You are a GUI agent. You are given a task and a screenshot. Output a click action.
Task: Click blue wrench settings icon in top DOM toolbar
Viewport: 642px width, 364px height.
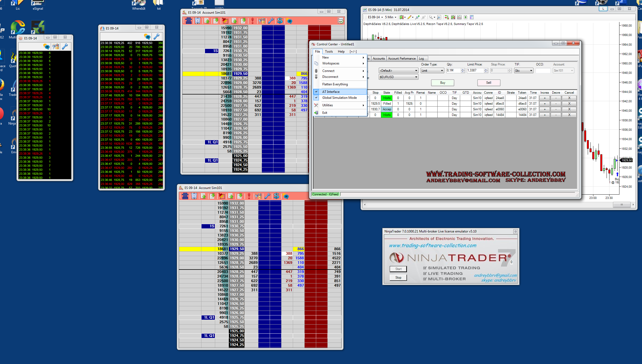tap(271, 21)
